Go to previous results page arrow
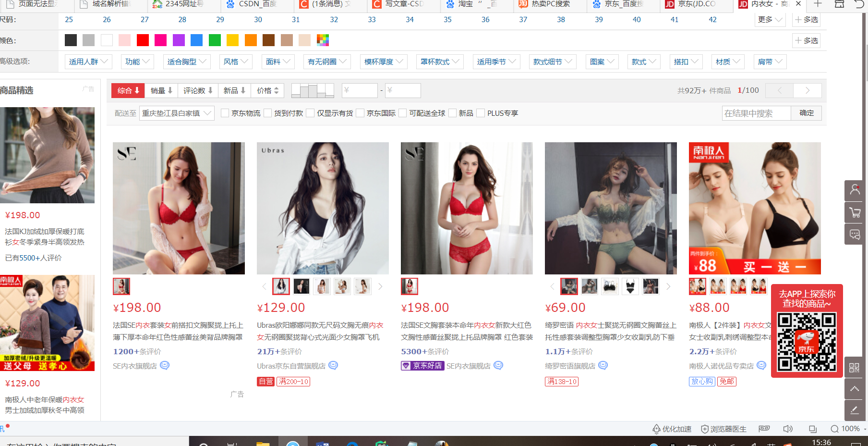 [779, 90]
